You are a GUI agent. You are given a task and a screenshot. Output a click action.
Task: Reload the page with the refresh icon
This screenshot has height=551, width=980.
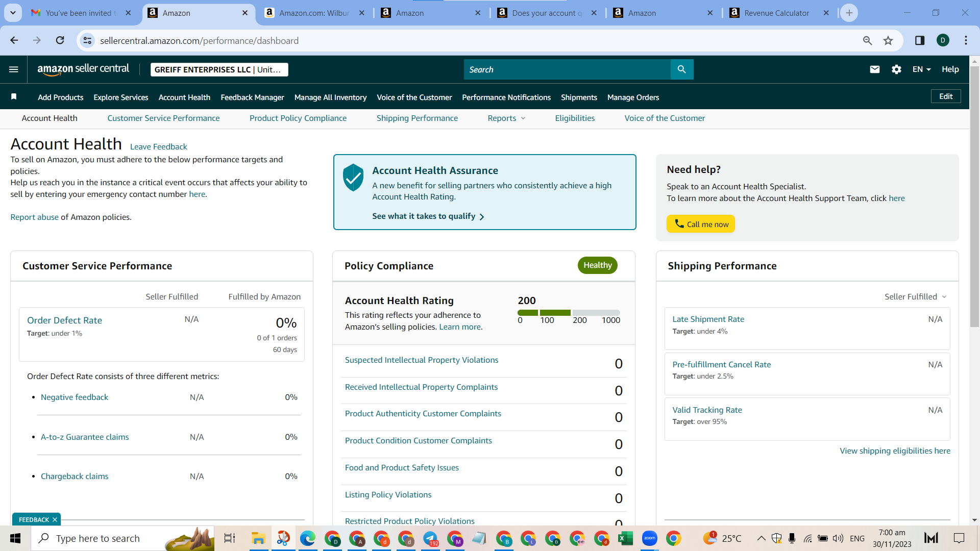click(60, 40)
